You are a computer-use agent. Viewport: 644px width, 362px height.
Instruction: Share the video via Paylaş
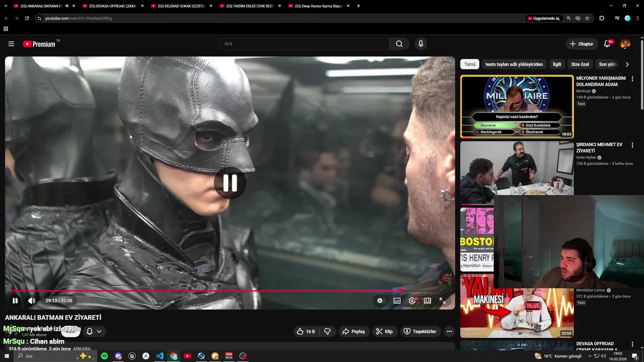353,331
